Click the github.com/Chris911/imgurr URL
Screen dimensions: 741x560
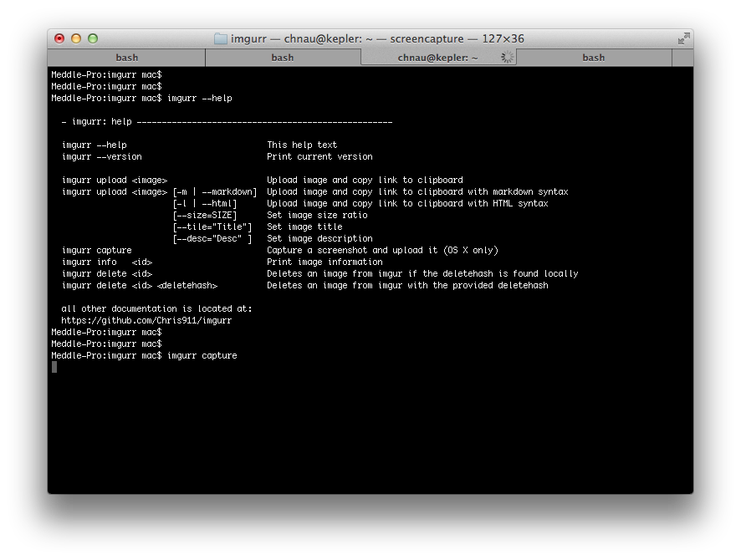coord(146,321)
